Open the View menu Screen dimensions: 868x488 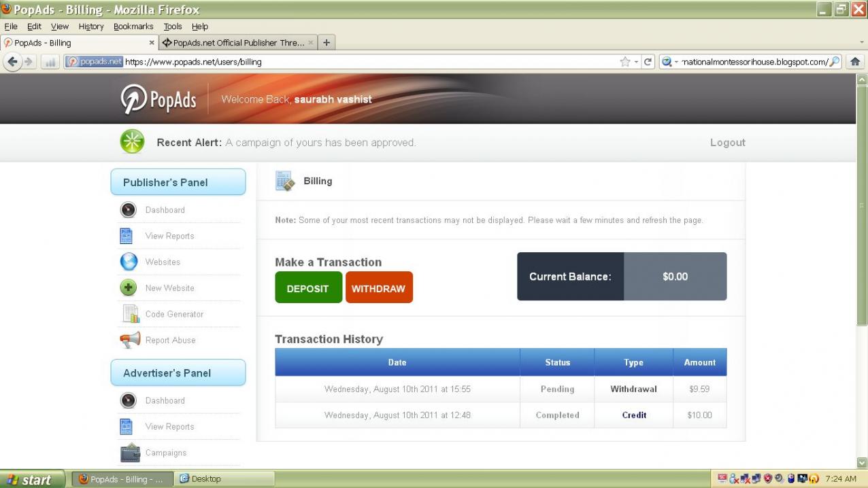point(60,27)
